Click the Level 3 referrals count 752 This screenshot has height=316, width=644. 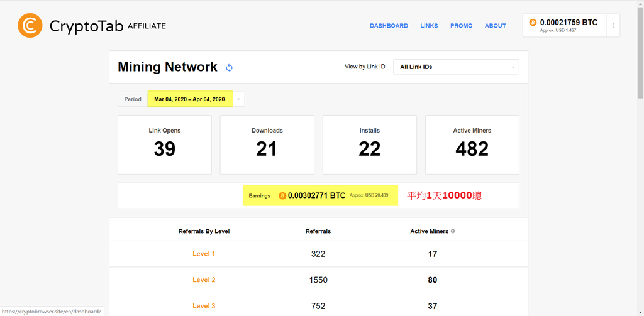click(x=318, y=306)
